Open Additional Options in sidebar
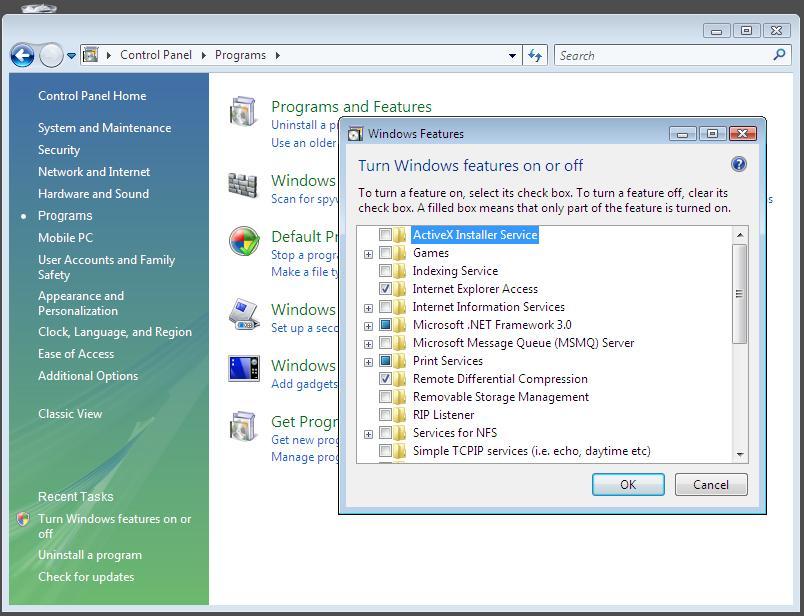 (88, 376)
